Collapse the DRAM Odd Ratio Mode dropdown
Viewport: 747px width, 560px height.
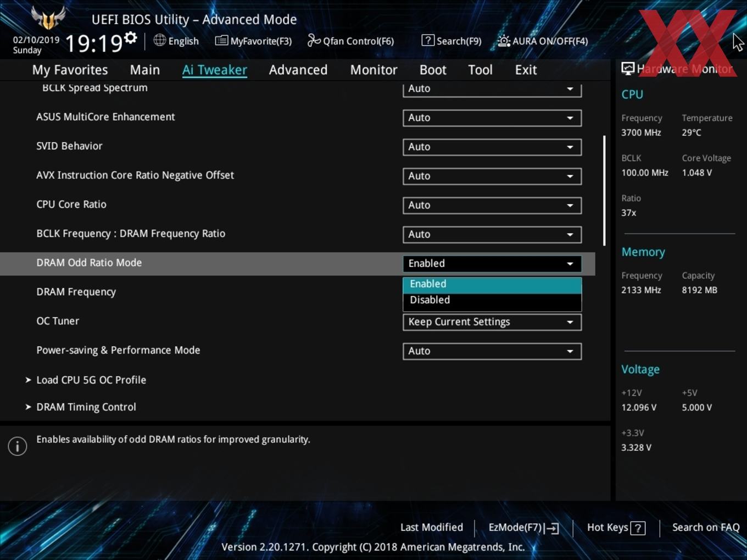pos(492,264)
